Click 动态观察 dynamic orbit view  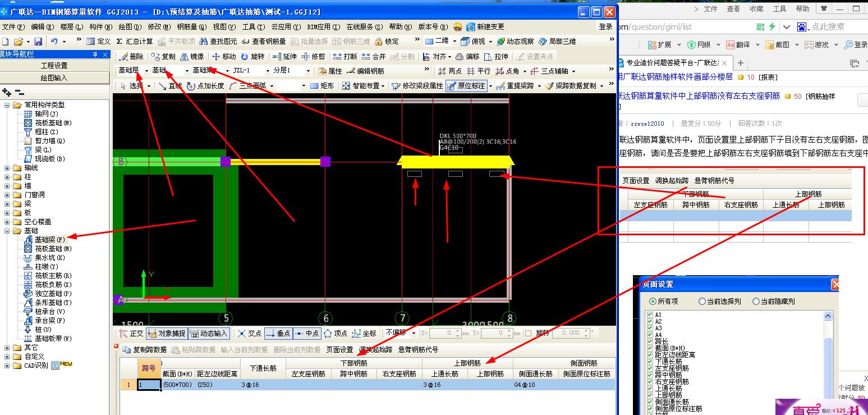pos(516,42)
